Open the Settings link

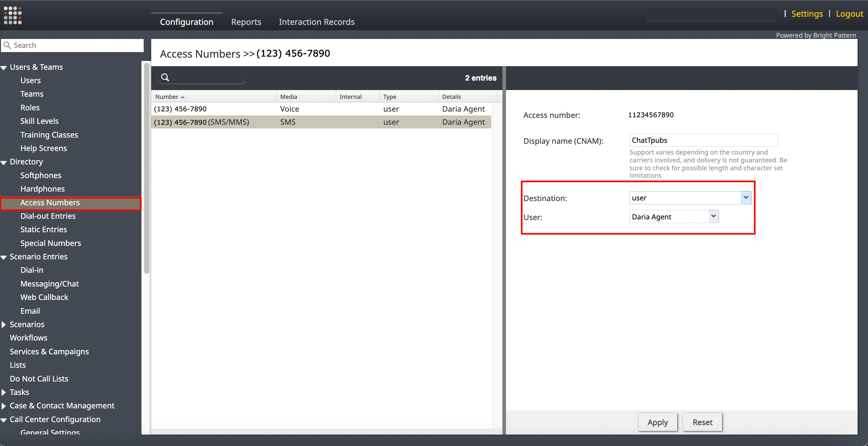pos(807,14)
